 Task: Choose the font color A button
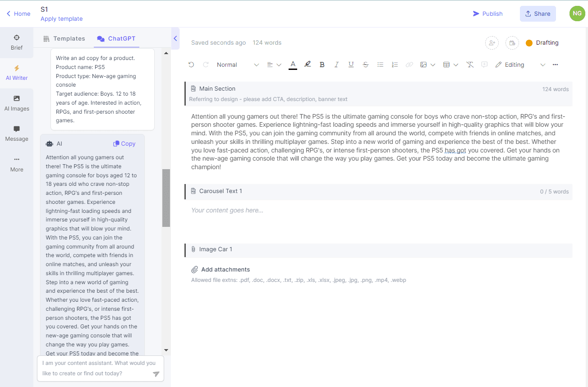293,64
